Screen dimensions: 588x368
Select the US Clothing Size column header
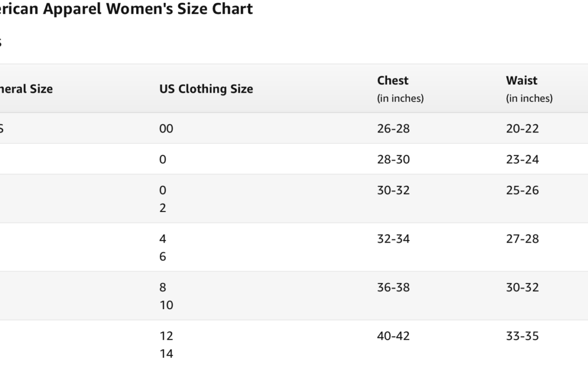206,89
